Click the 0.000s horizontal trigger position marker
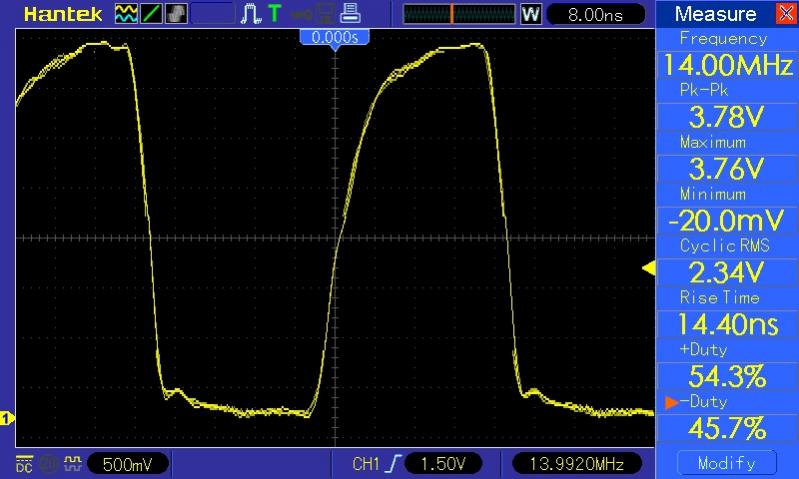 pyautogui.click(x=335, y=37)
